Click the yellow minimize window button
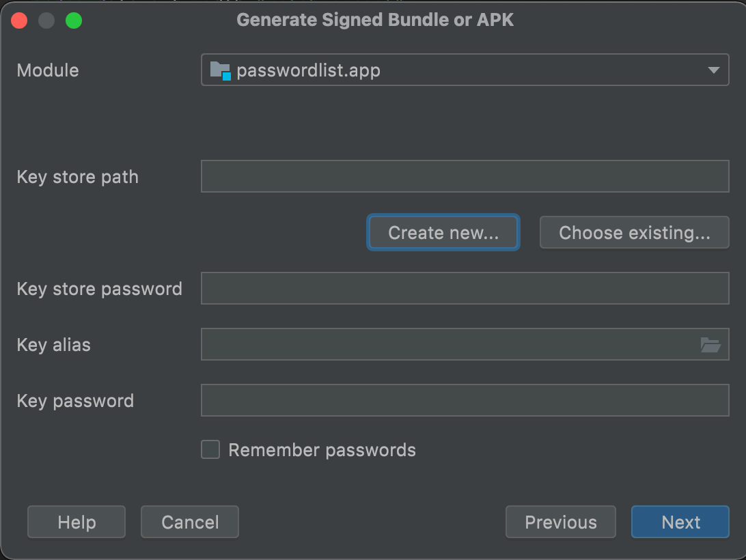The image size is (746, 560). pos(46,20)
